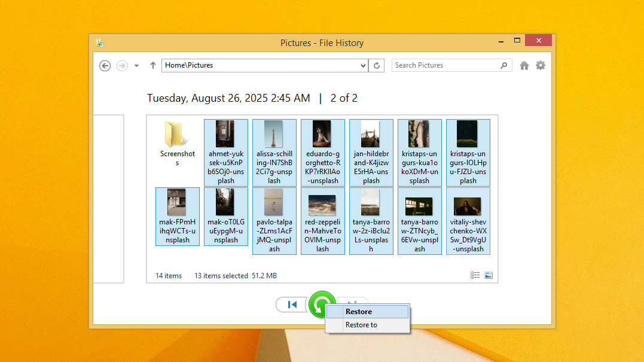Click the search magnifier icon

[x=503, y=65]
